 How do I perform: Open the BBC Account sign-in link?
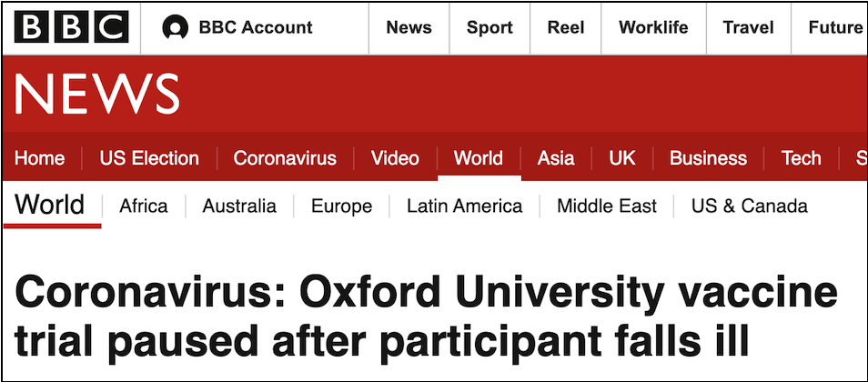(x=255, y=28)
